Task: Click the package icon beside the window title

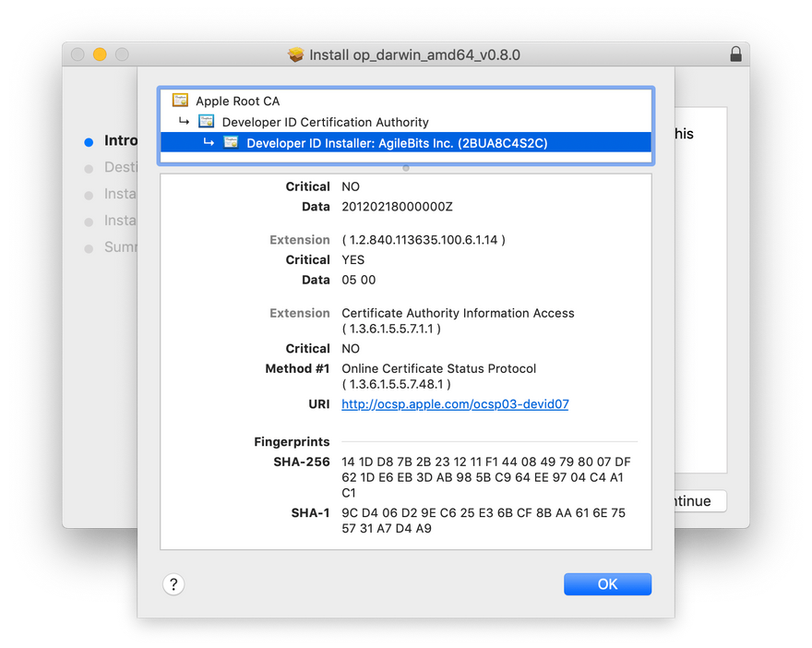Action: [x=296, y=54]
